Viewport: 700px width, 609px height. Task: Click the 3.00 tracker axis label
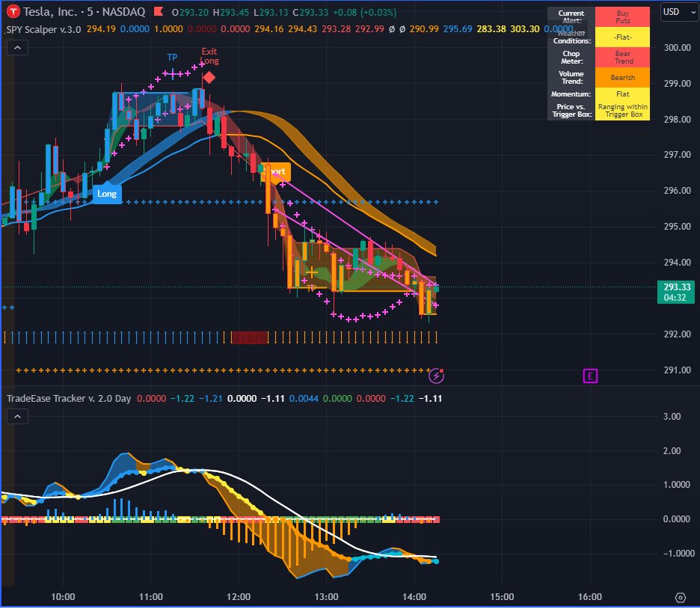[x=672, y=416]
